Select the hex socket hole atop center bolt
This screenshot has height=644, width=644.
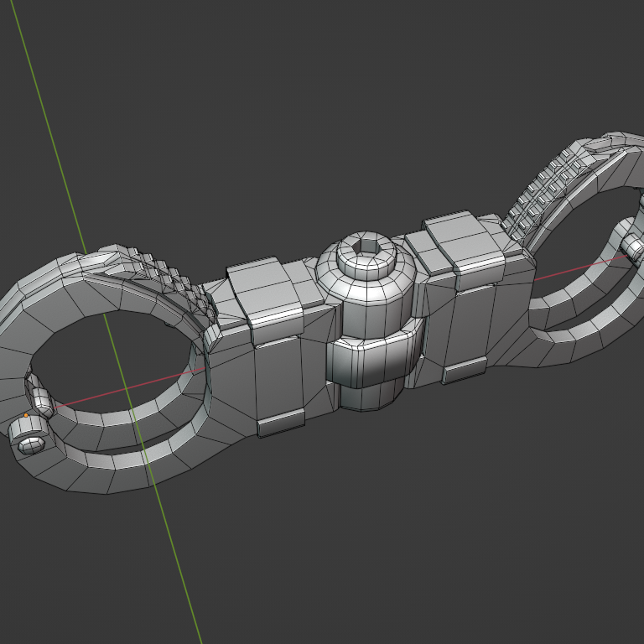(367, 244)
